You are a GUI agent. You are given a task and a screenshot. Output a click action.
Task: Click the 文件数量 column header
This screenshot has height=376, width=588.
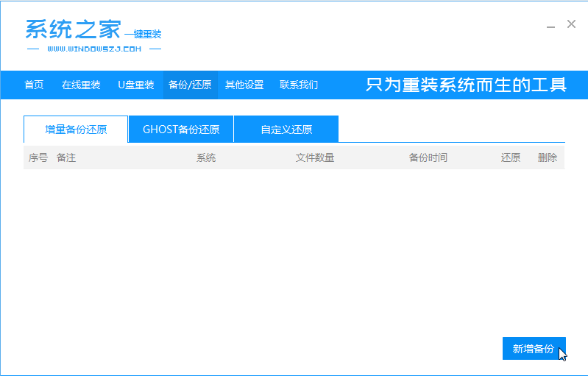click(315, 157)
